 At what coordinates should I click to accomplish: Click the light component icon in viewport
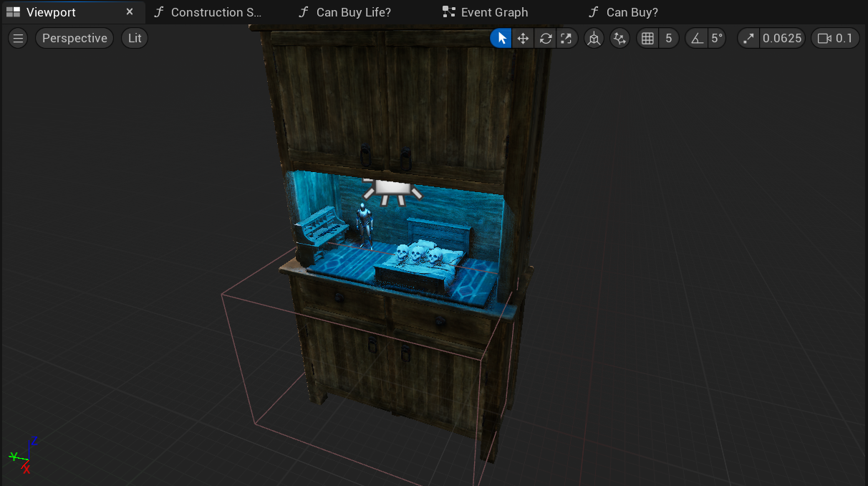coord(391,189)
